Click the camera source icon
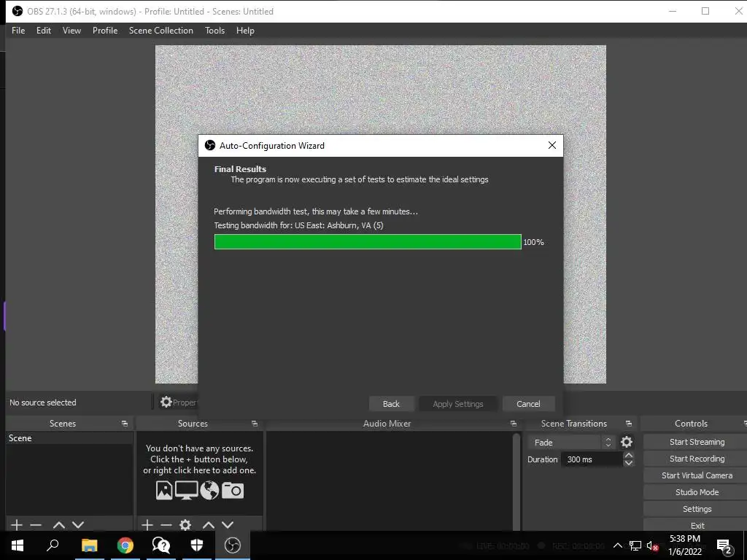The height and width of the screenshot is (560, 747). [233, 490]
